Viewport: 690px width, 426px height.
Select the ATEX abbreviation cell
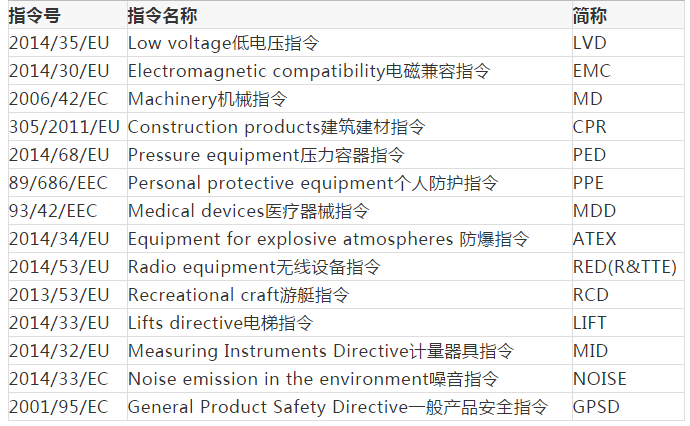point(594,239)
